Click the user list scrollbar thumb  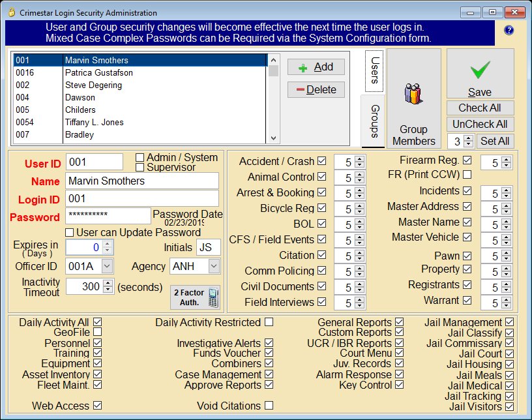273,70
